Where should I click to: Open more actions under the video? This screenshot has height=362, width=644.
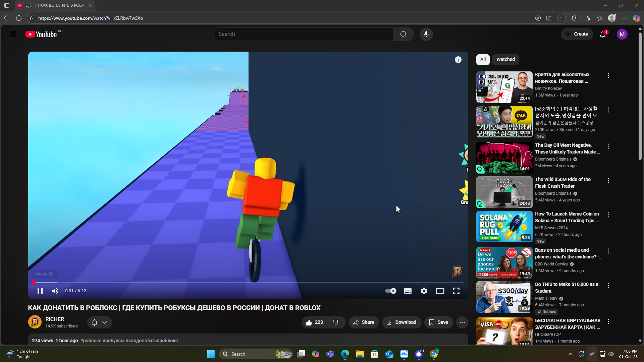click(x=462, y=322)
